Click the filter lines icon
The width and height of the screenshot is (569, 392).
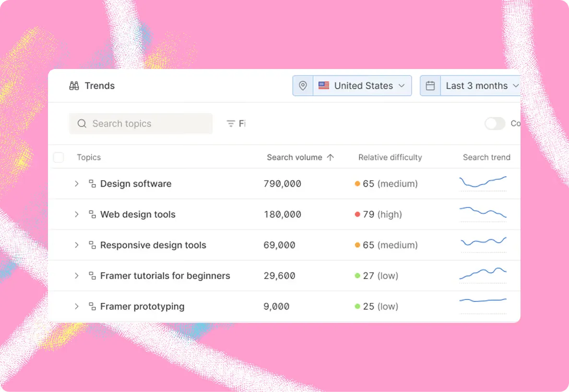pyautogui.click(x=230, y=124)
